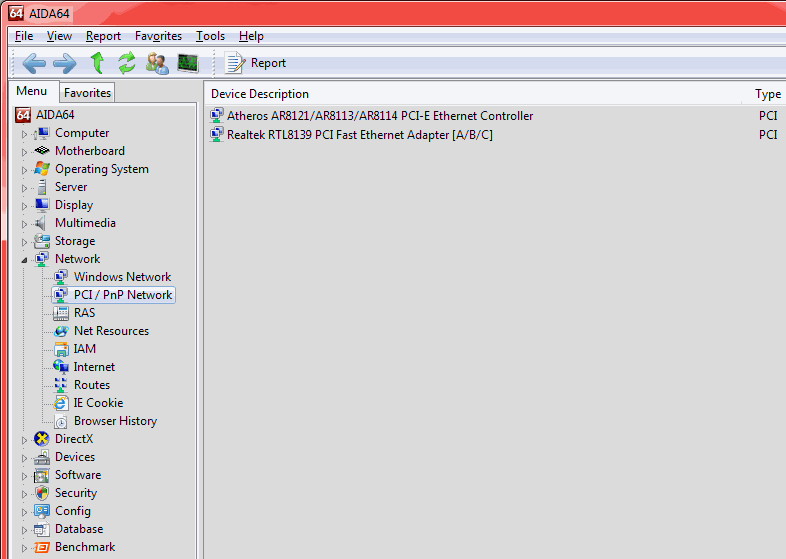Click the Motherboard chip icon

(42, 150)
